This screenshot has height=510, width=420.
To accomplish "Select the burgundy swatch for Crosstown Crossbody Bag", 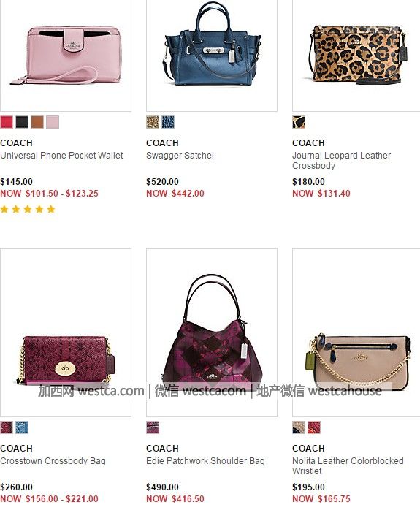I will pos(7,427).
